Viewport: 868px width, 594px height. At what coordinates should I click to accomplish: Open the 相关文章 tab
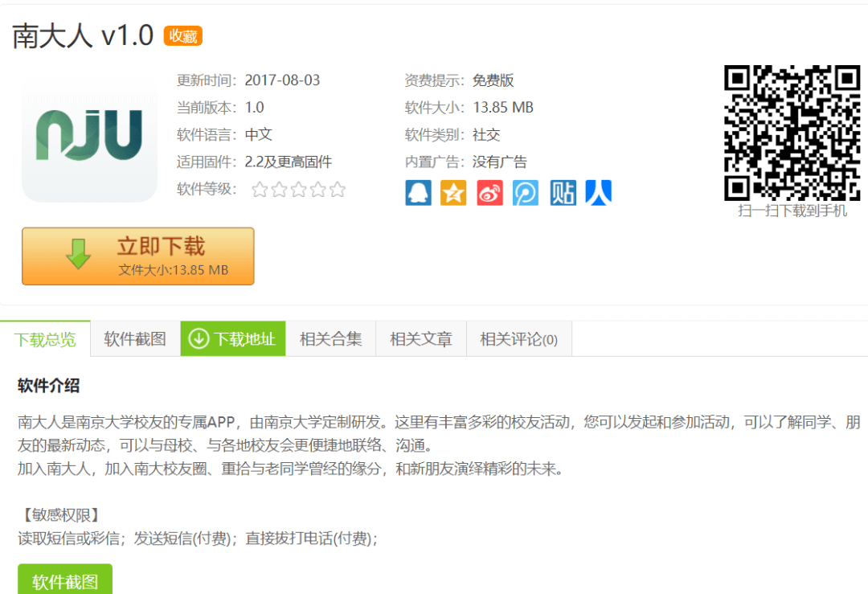click(x=420, y=338)
